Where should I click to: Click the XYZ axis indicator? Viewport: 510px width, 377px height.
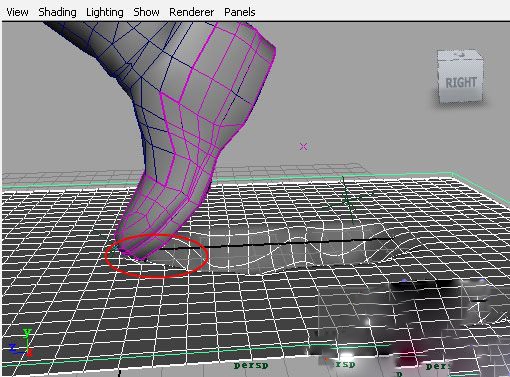(x=21, y=342)
